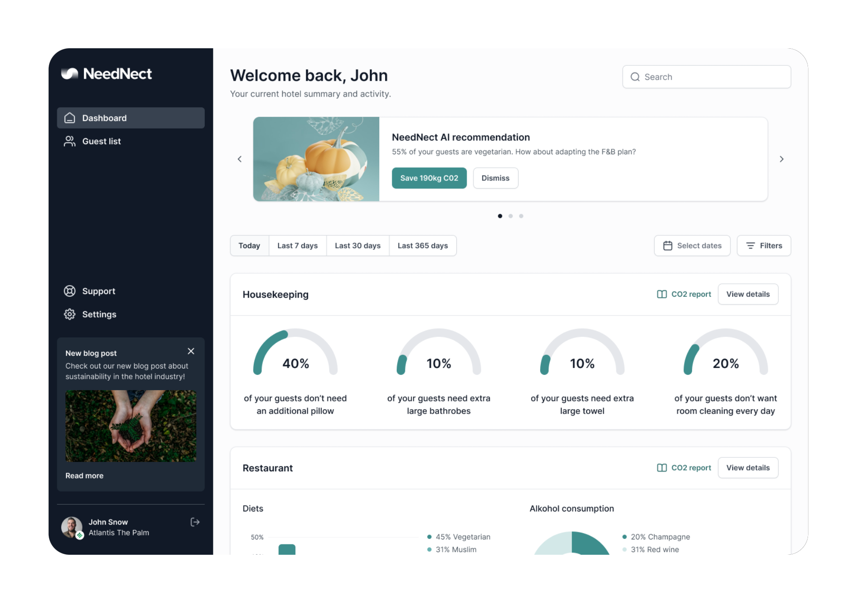View details for Housekeeping
868x594 pixels.
tap(748, 294)
